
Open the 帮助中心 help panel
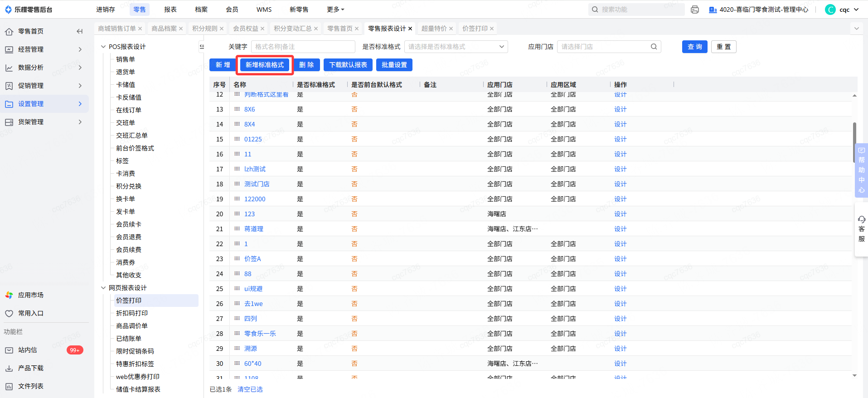[x=861, y=170]
